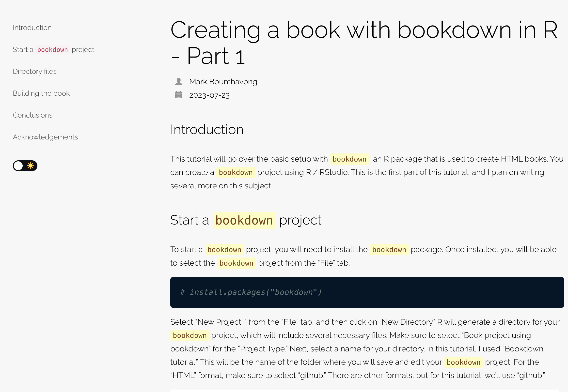This screenshot has width=568, height=392.
Task: Toggle the dark mode switch
Action: (x=25, y=166)
